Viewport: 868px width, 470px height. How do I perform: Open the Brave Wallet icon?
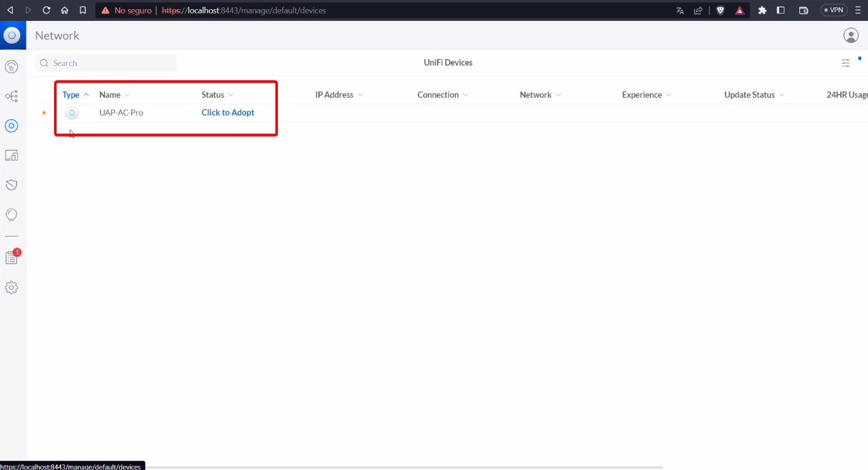pos(803,10)
